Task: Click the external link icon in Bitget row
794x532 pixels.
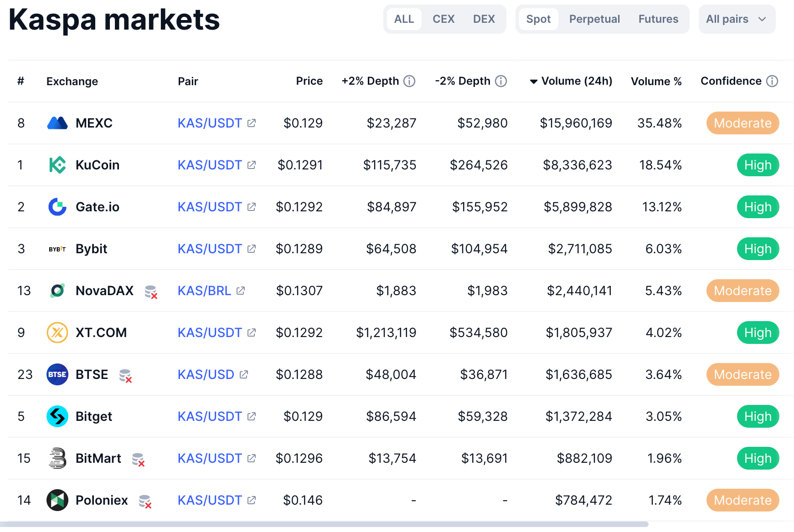Action: coord(252,416)
